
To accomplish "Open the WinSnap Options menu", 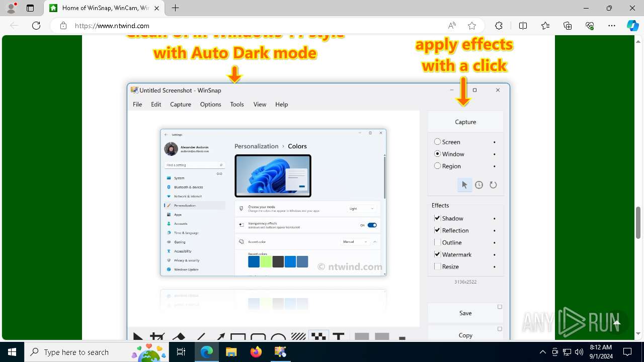I will pos(210,104).
